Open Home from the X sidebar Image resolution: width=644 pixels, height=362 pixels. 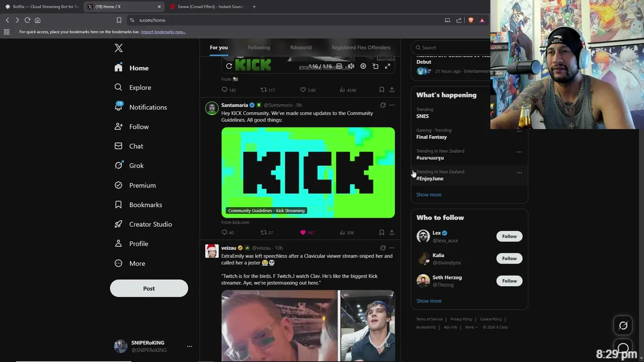point(131,68)
